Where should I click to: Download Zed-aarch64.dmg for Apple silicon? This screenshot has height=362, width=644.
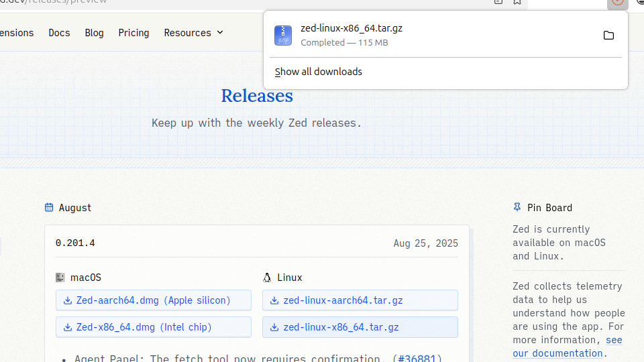tap(154, 300)
